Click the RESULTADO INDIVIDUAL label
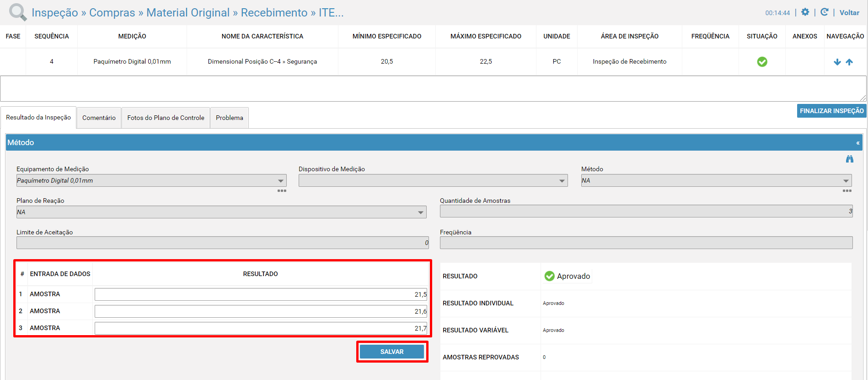868x380 pixels. pyautogui.click(x=478, y=303)
